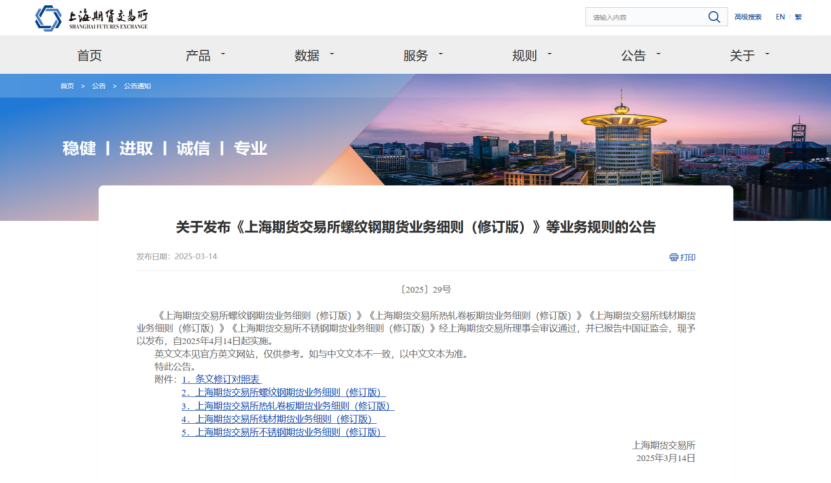The height and width of the screenshot is (483, 831).
Task: Open attachment 4 线材期货业务细则
Action: pyautogui.click(x=279, y=419)
